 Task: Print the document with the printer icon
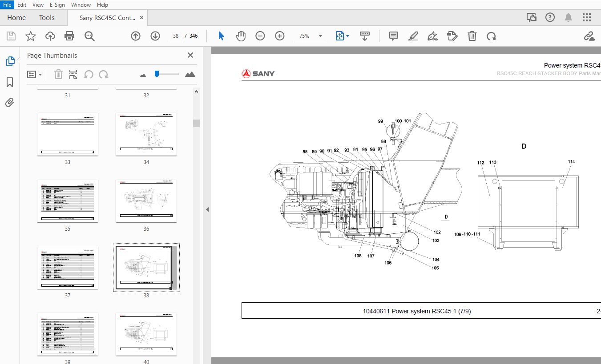click(x=69, y=36)
